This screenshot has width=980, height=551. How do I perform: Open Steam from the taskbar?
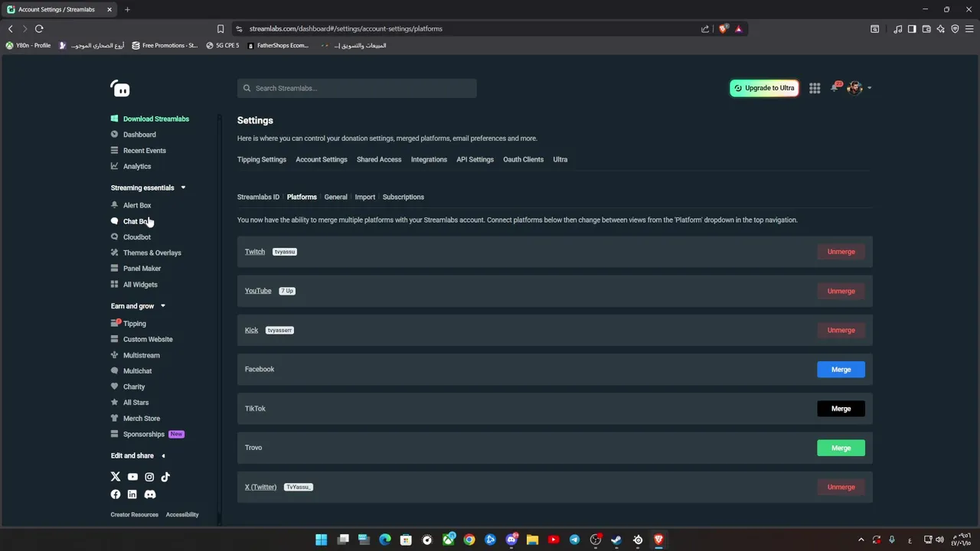pyautogui.click(x=616, y=540)
